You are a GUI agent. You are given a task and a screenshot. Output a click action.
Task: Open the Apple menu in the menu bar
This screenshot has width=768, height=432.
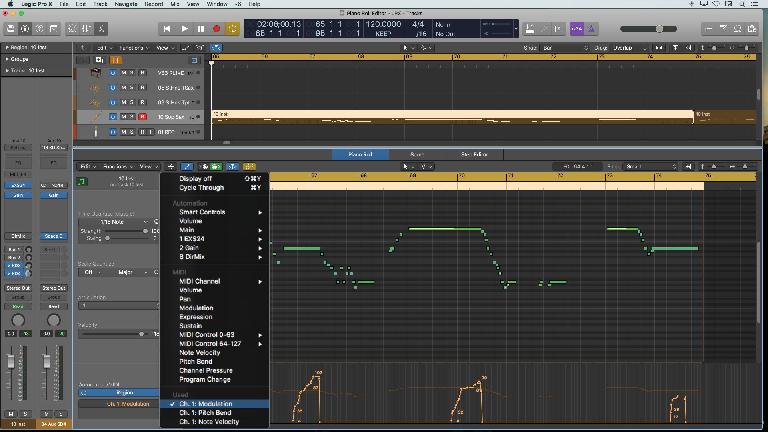[10, 4]
